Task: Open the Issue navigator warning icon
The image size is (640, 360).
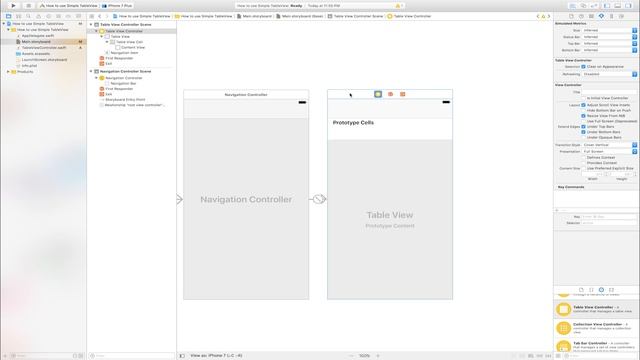Action: tap(38, 16)
